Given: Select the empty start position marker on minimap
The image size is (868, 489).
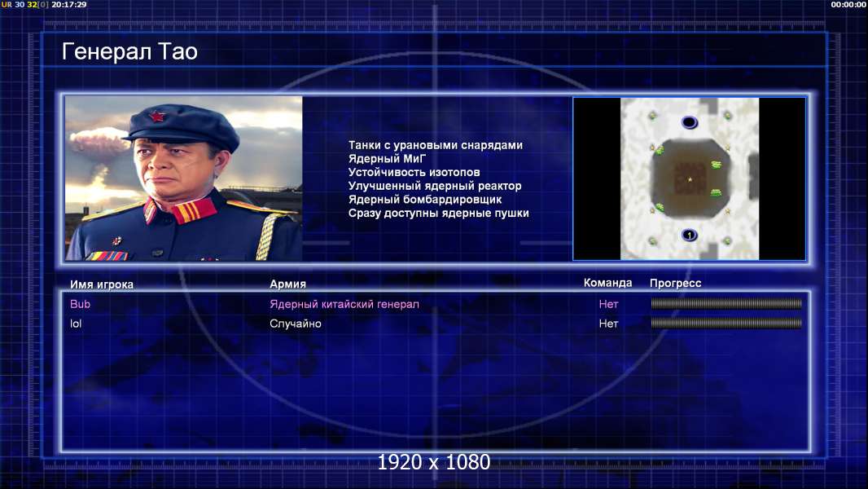Looking at the screenshot, I should (x=689, y=121).
